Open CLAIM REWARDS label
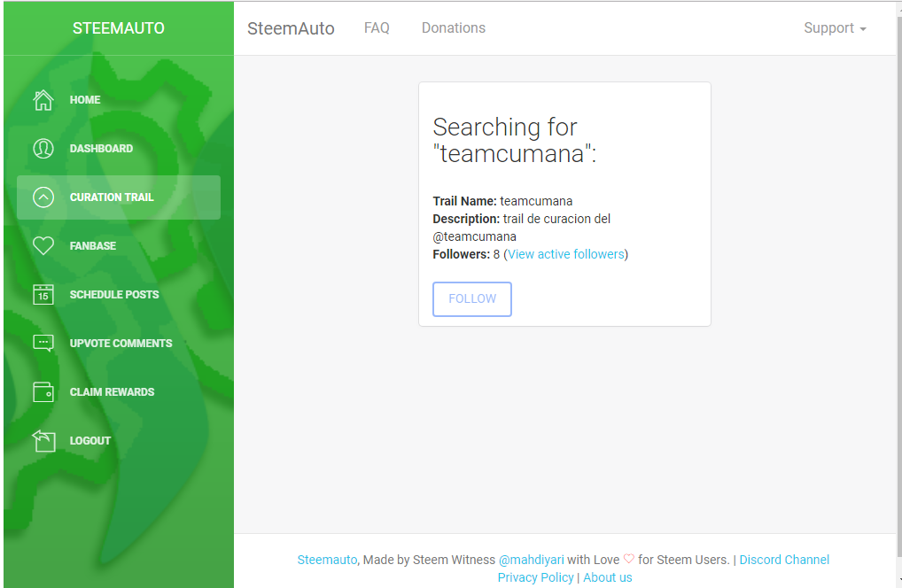The height and width of the screenshot is (588, 902). point(112,392)
